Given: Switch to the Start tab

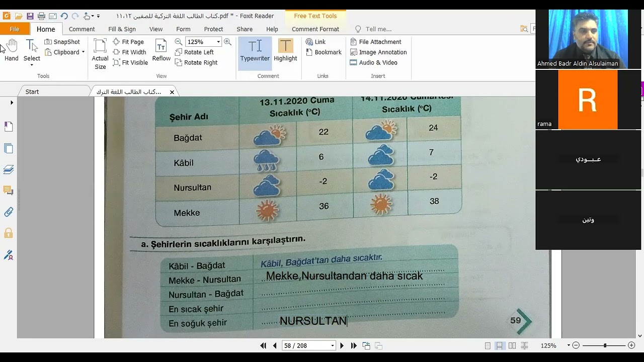Looking at the screenshot, I should coord(32,92).
